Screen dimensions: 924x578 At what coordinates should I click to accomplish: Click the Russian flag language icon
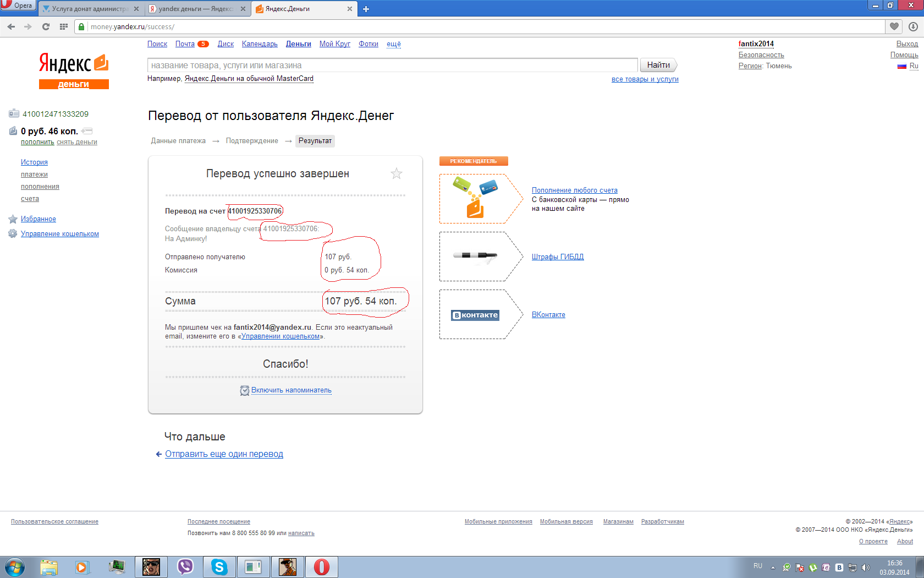[902, 66]
